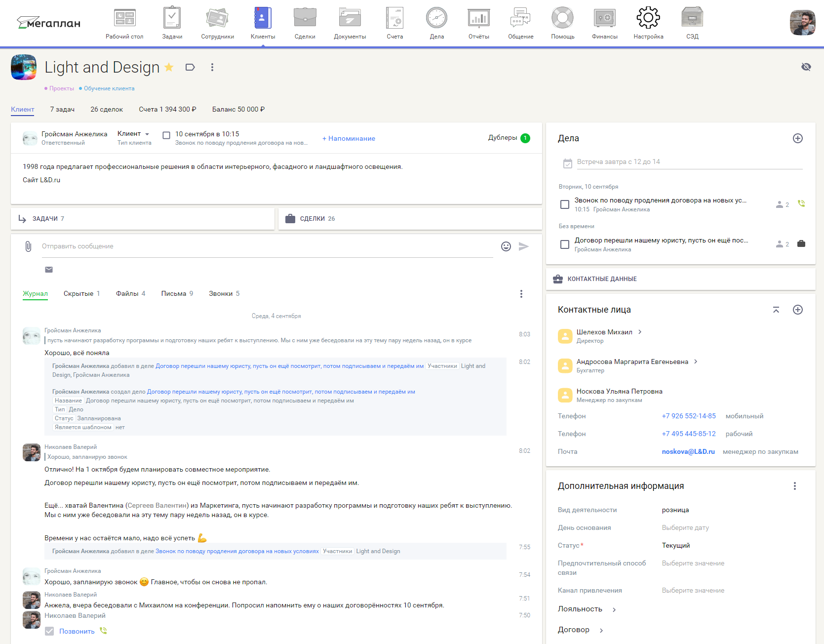The width and height of the screenshot is (824, 644).
Task: Check the 10 сентября в 10:15 reminder checkbox
Action: click(166, 135)
